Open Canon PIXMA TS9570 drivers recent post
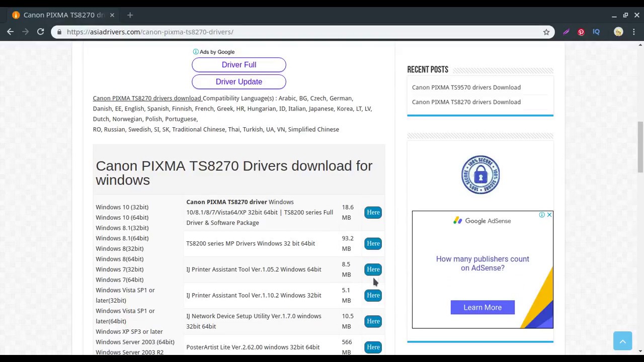The height and width of the screenshot is (362, 644). tap(466, 87)
